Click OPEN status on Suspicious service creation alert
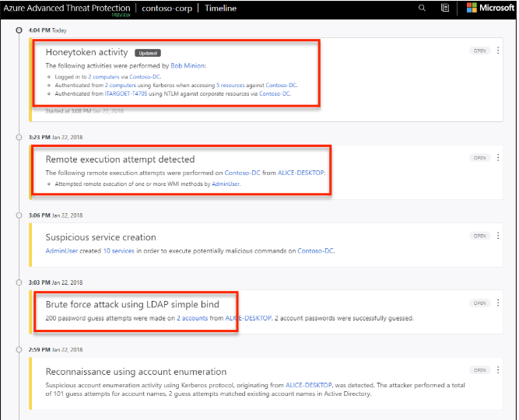This screenshot has height=420, width=519. coord(479,236)
